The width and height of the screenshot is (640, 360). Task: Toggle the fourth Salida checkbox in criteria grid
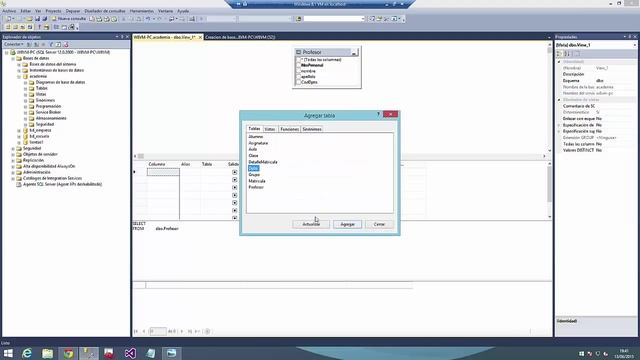pos(235,195)
